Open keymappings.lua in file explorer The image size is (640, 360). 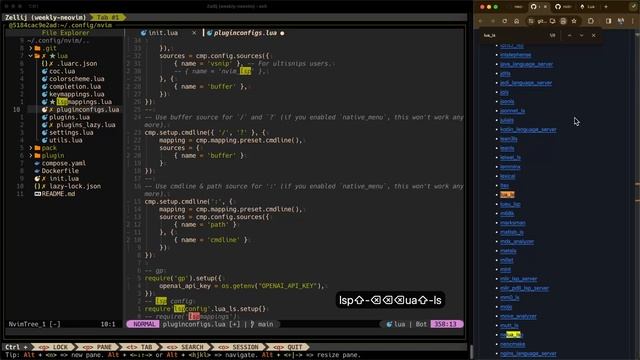[77, 94]
